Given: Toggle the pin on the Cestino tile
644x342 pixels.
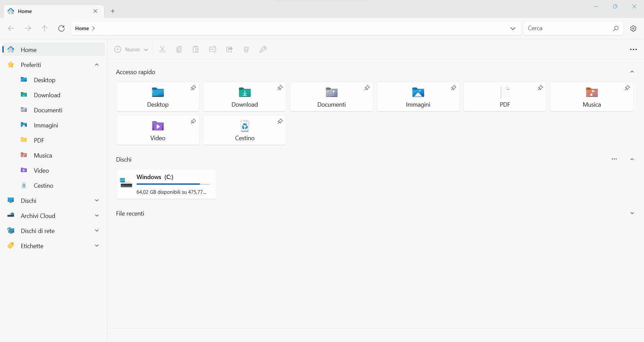Looking at the screenshot, I should (x=280, y=121).
